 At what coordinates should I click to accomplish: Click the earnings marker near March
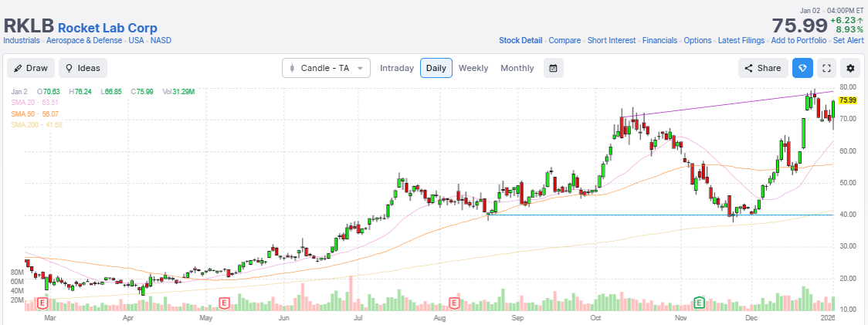pos(42,303)
